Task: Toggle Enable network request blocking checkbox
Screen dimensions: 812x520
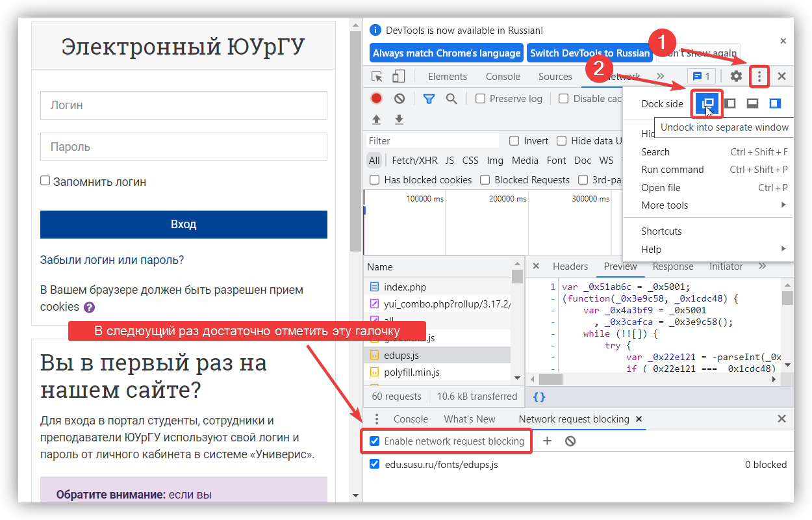Action: pos(375,441)
